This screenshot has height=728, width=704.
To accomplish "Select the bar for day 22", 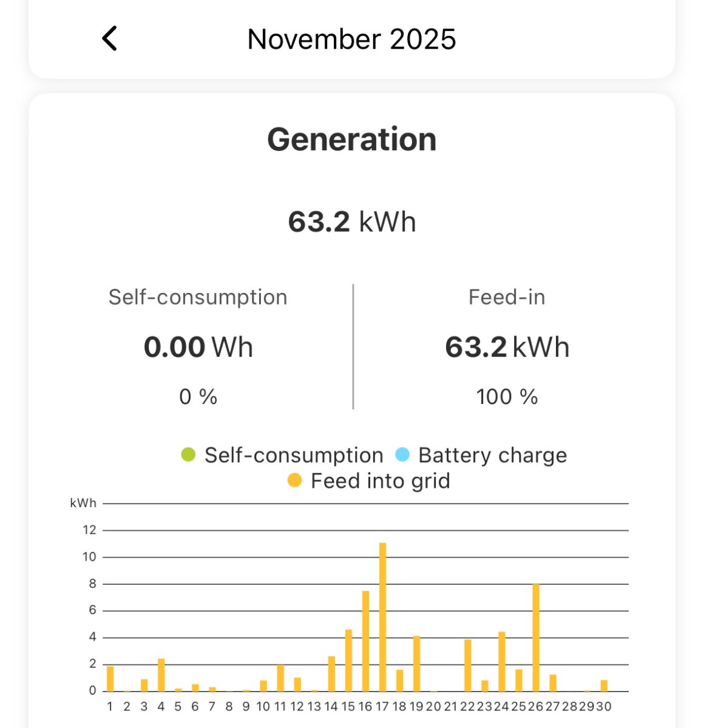I will (467, 666).
